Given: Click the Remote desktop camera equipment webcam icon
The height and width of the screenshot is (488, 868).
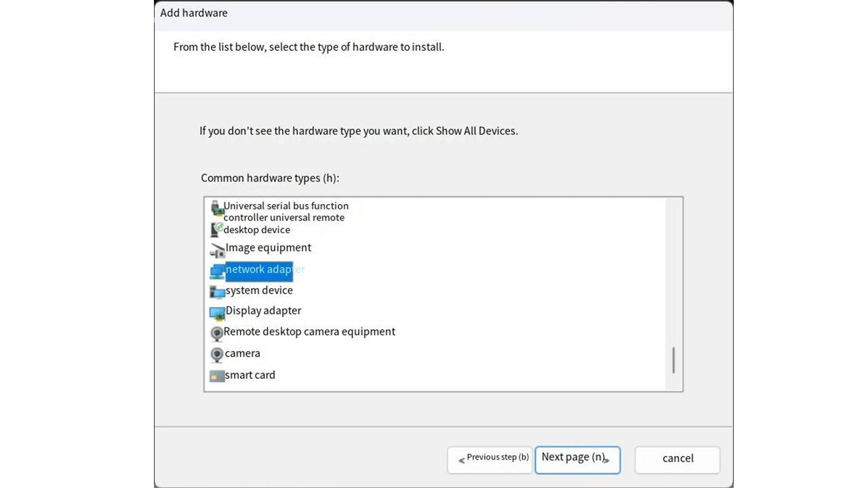Looking at the screenshot, I should [217, 333].
